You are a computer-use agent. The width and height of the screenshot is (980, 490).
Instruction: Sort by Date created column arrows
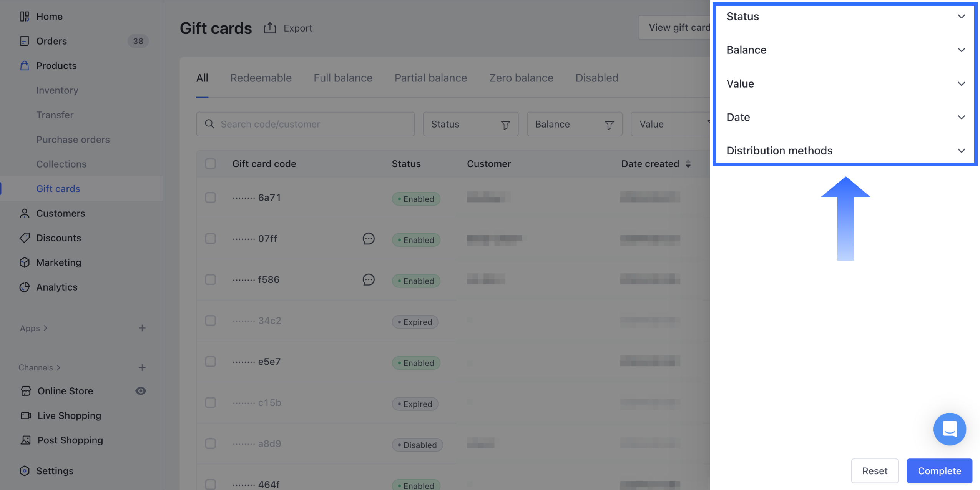pyautogui.click(x=688, y=164)
